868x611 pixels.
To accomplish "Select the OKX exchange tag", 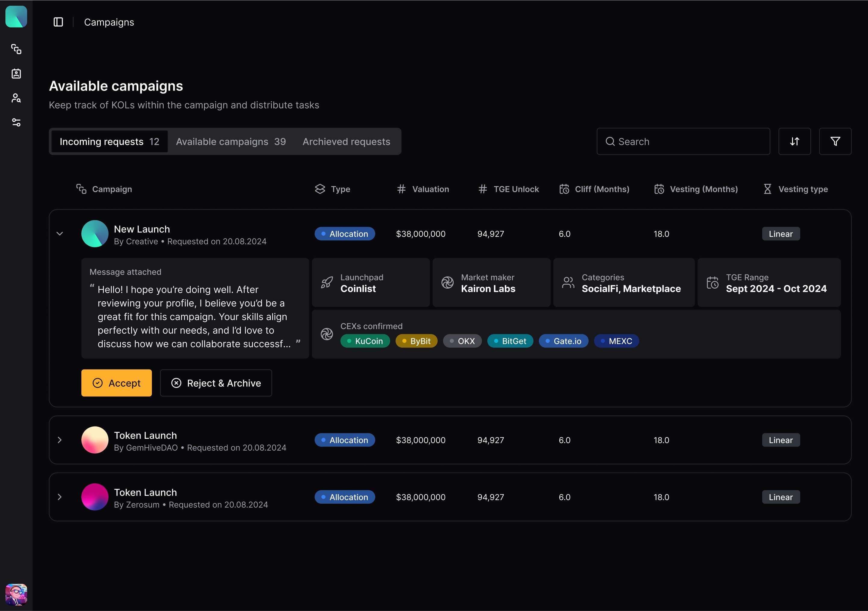I will point(462,341).
